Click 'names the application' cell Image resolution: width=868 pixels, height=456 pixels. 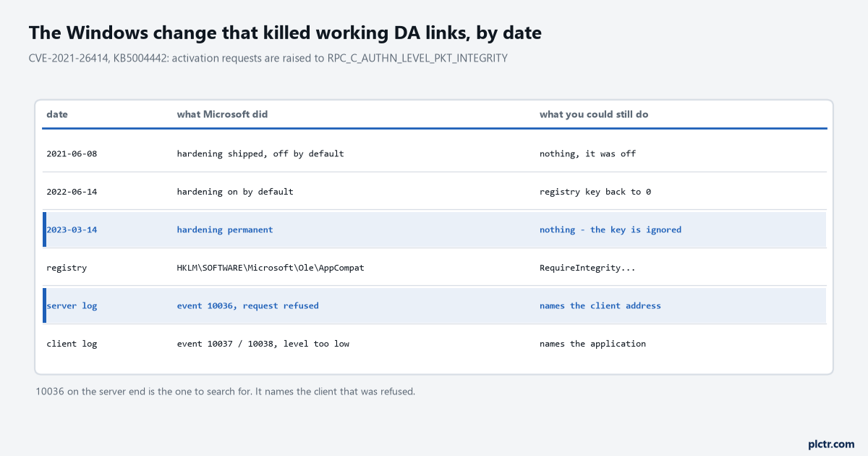[x=593, y=344]
